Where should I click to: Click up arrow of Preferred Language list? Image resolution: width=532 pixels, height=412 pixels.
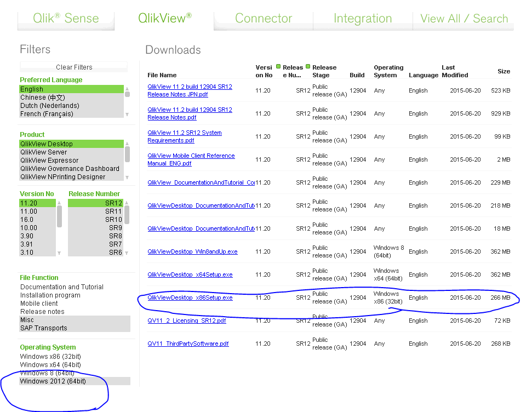pyautogui.click(x=127, y=89)
